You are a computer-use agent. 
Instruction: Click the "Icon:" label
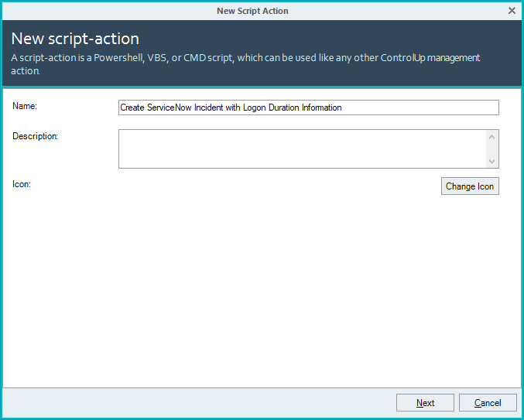(x=22, y=184)
